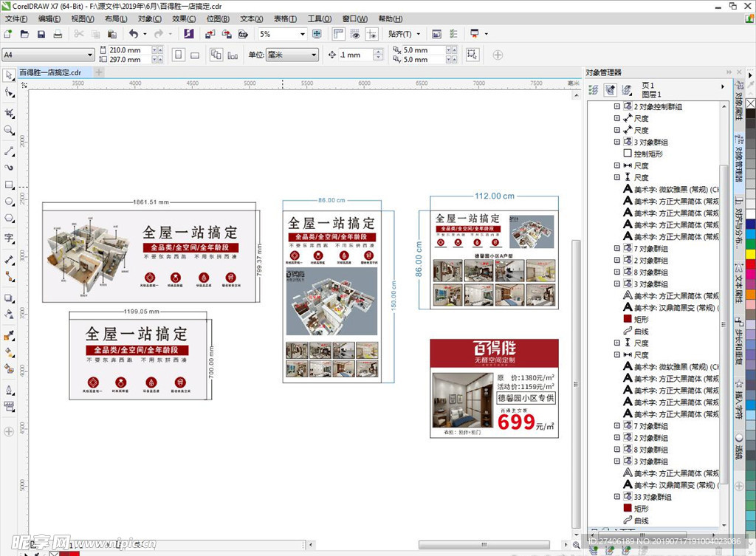Viewport: 756px width, 556px height.
Task: Select the Text tool (字)
Action: 9,238
